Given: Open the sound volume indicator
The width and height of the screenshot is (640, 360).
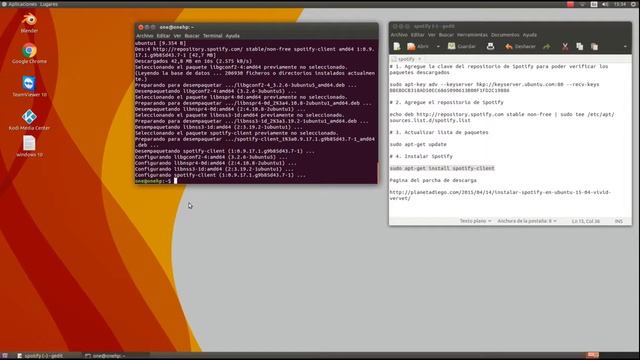Looking at the screenshot, I should pos(605,4).
